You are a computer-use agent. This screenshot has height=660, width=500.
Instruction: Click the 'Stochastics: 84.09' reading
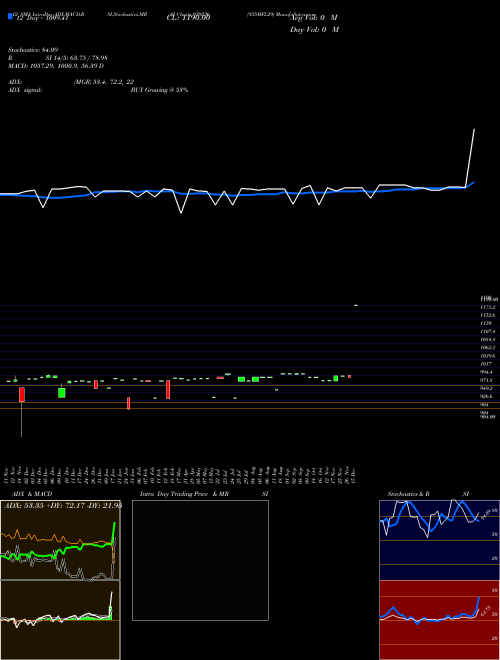[33, 50]
